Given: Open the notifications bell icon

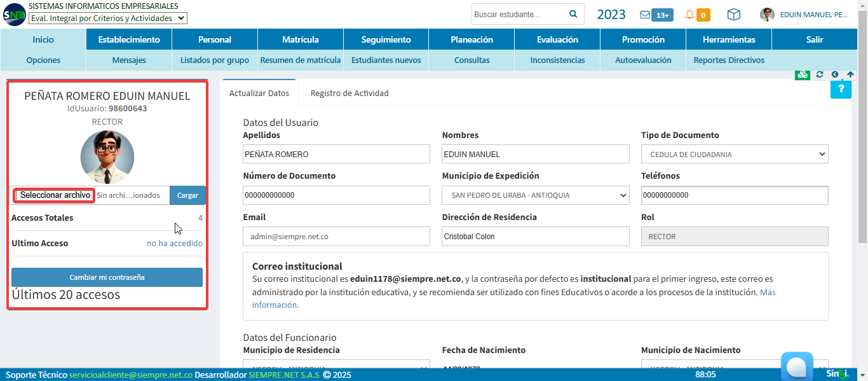Looking at the screenshot, I should pos(689,15).
